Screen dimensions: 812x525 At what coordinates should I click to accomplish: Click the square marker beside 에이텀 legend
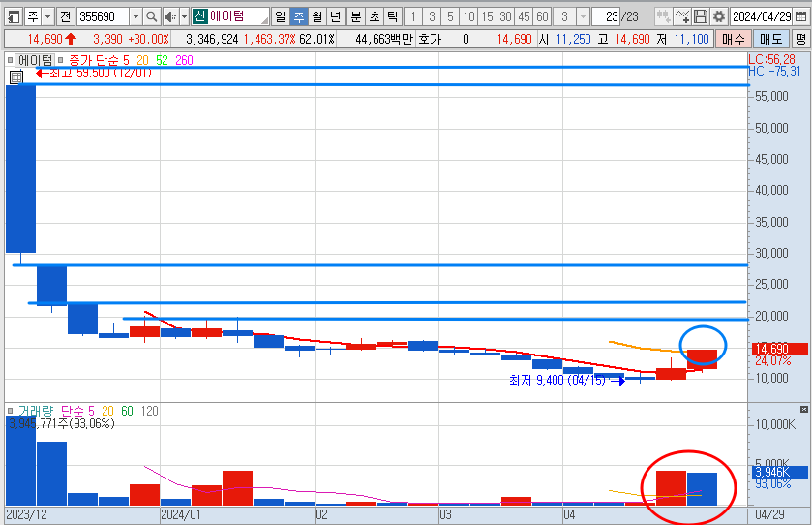[x=11, y=60]
